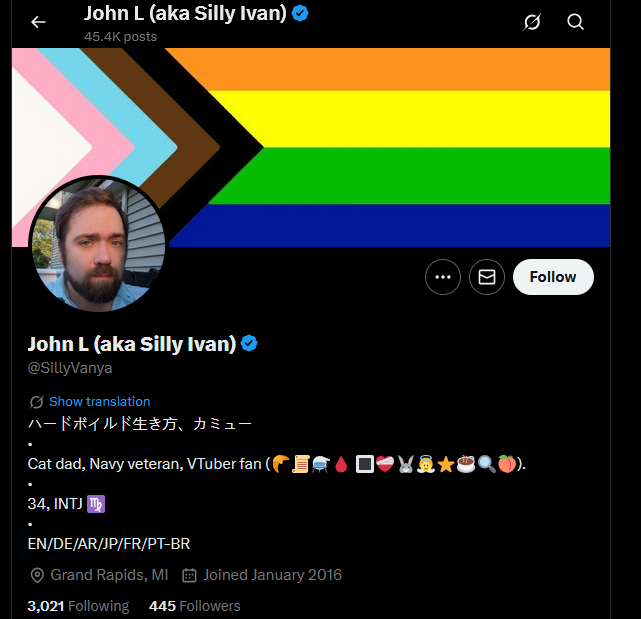Click the calendar icon next to Joined date
This screenshot has height=619, width=641.
pos(189,575)
